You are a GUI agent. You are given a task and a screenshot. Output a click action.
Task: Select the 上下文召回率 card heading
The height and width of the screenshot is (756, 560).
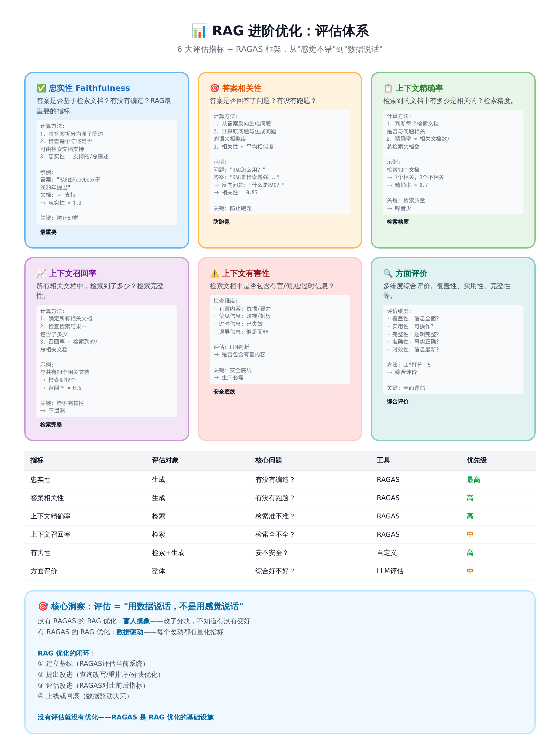coord(72,273)
